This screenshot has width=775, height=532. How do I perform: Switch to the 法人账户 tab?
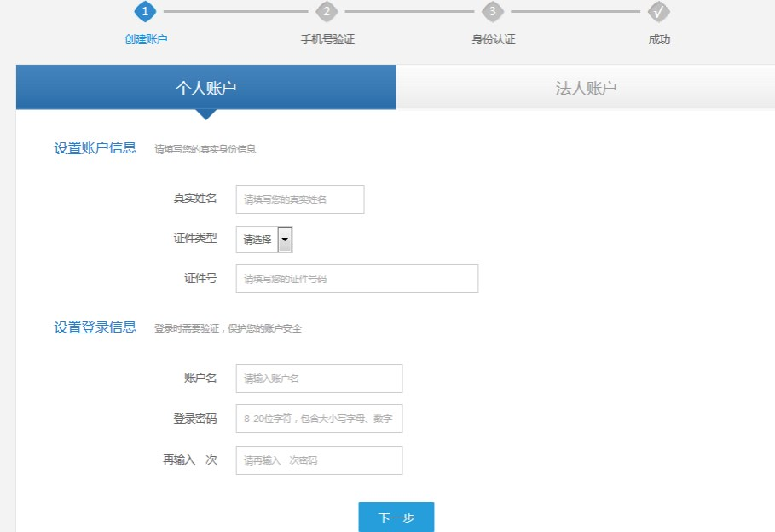tap(586, 88)
